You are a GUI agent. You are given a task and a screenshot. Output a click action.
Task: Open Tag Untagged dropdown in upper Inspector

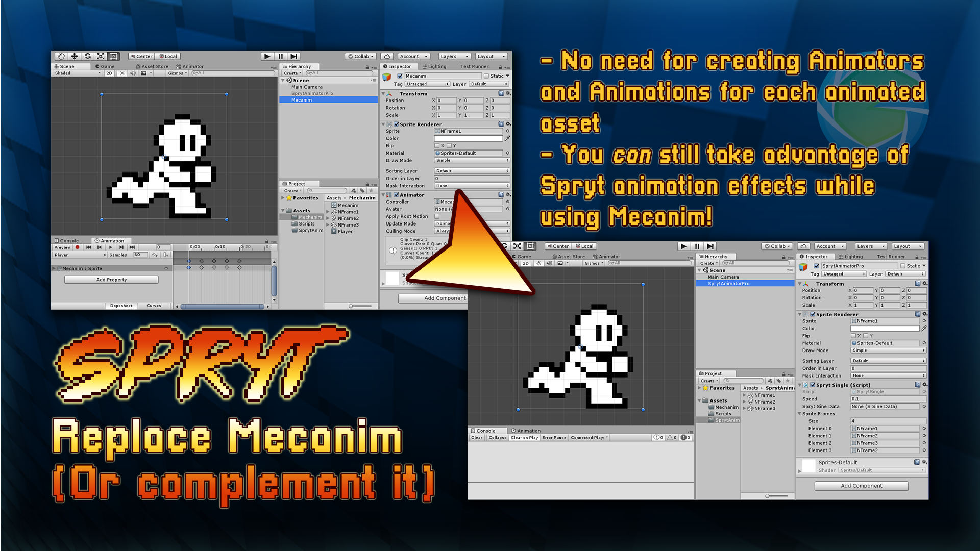(427, 84)
